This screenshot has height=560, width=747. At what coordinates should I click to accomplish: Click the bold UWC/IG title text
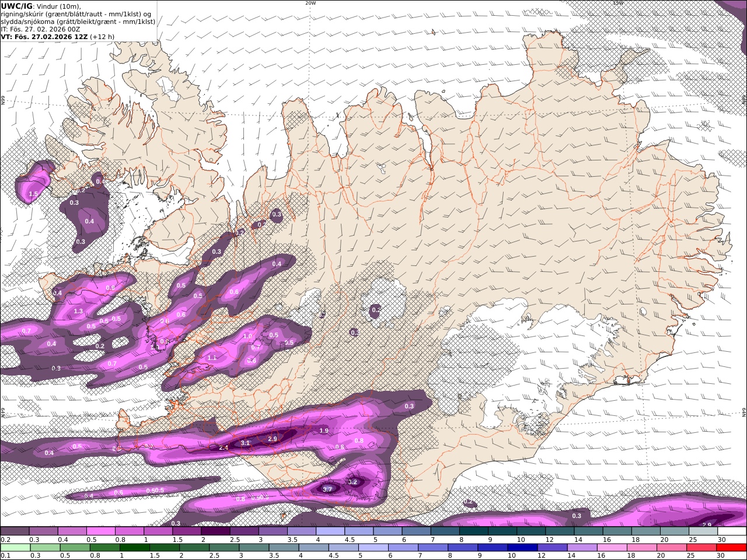click(17, 6)
